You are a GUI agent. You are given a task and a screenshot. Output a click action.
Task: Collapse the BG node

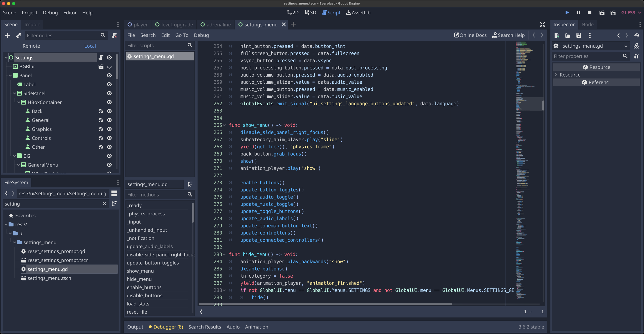(x=14, y=156)
